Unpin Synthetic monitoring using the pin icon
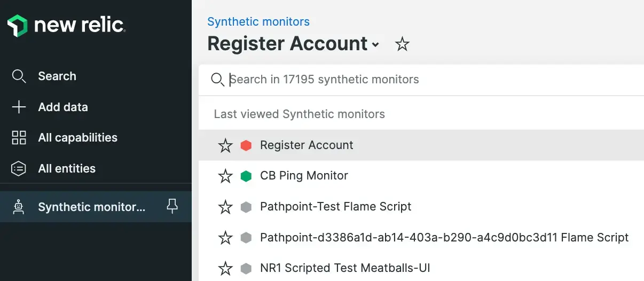The height and width of the screenshot is (281, 644). (x=172, y=206)
